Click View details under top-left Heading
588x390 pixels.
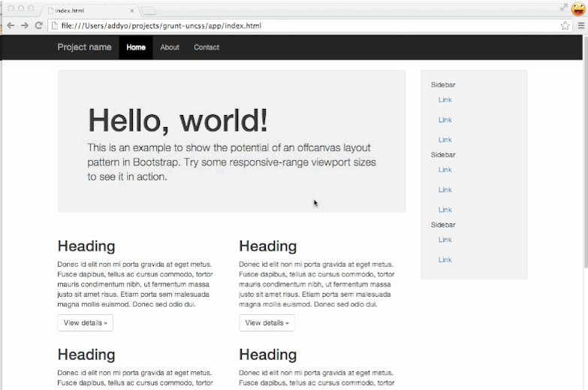tap(85, 323)
